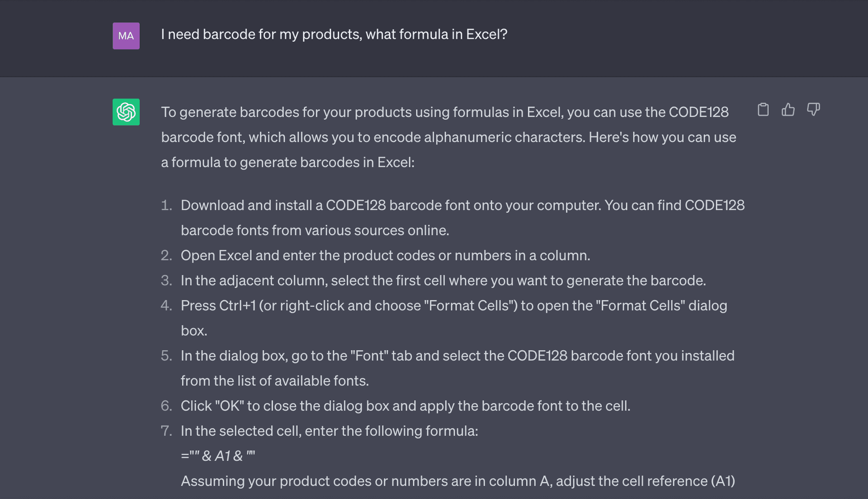Copy the response with the clipboard icon
Viewport: 868px width, 499px height.
763,109
